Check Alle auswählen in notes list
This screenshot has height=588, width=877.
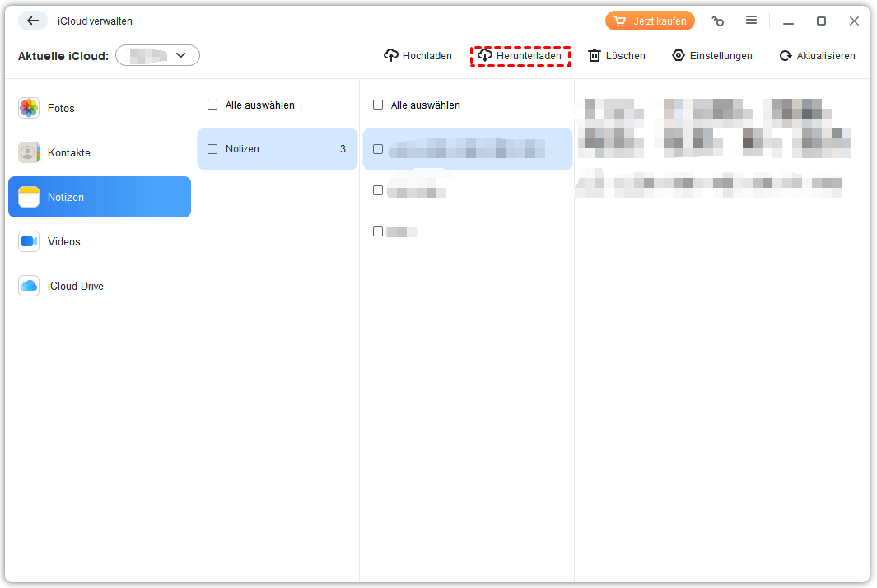tap(378, 105)
